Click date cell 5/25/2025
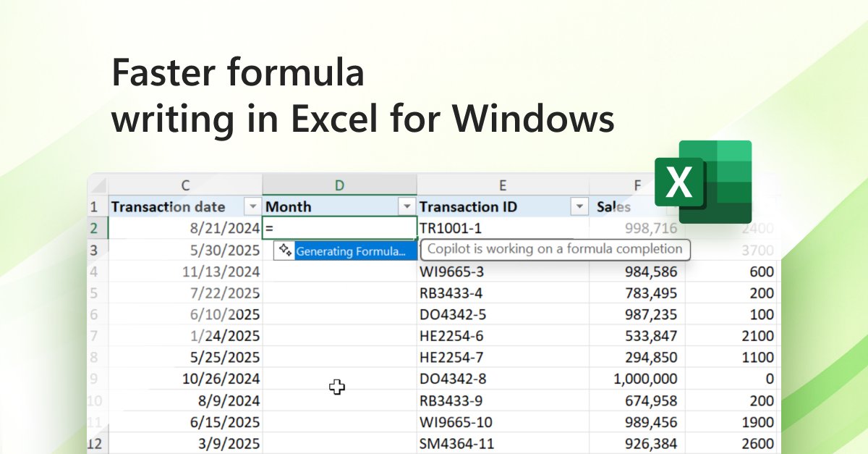The height and width of the screenshot is (454, 868). point(185,358)
